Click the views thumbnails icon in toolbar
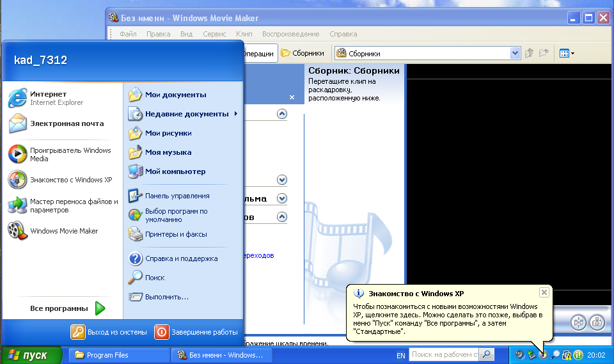 (x=564, y=53)
